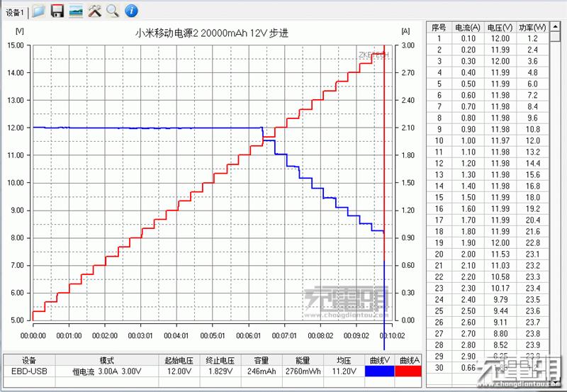The width and height of the screenshot is (567, 392).
Task: Click the 曲线A header label
Action: 409,360
